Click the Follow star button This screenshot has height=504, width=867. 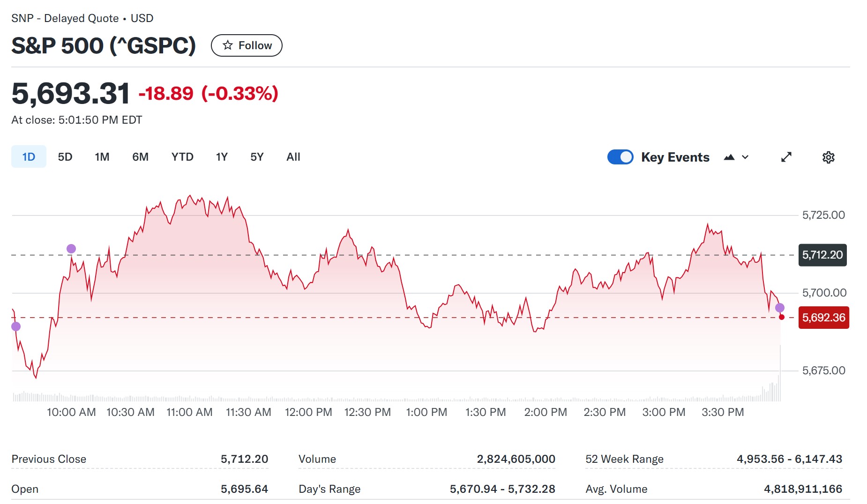point(247,45)
